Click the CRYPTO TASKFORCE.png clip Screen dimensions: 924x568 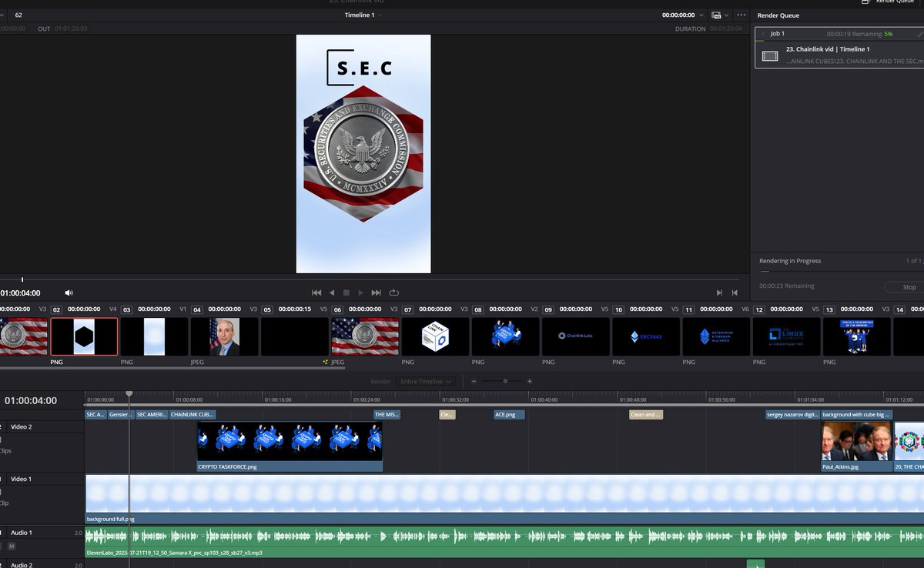coord(290,446)
